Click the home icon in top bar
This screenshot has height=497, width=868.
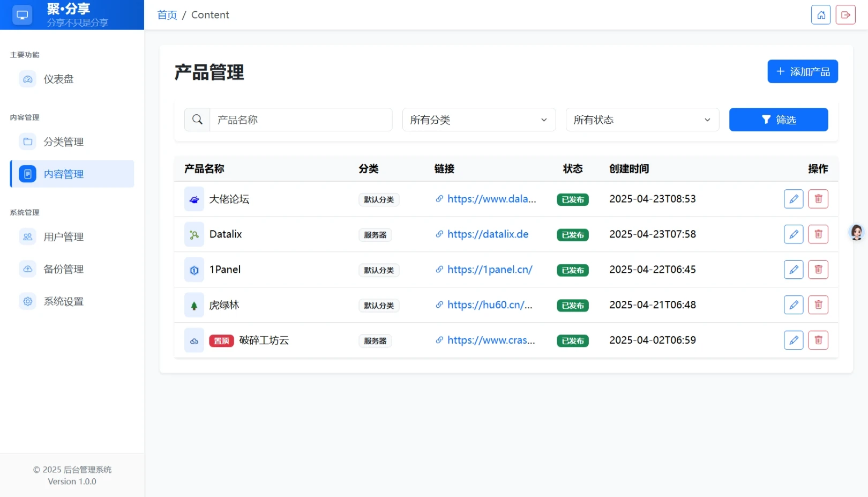point(820,15)
